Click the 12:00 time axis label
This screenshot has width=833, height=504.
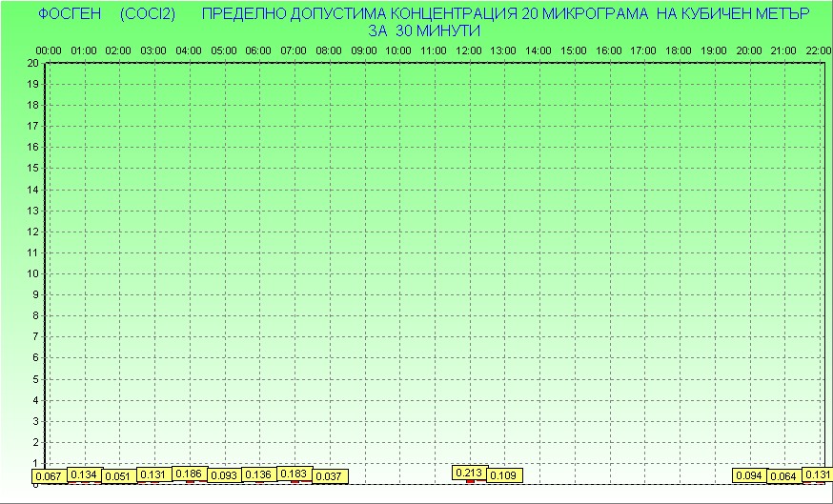pyautogui.click(x=468, y=50)
